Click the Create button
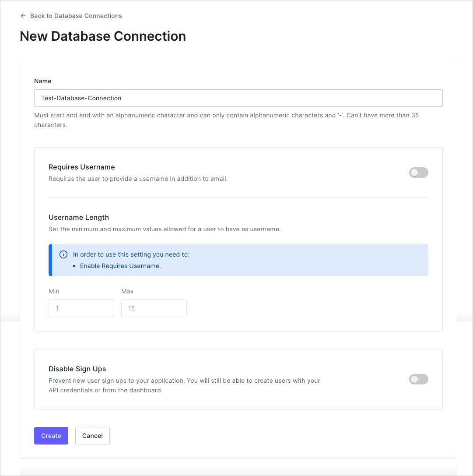473x476 pixels. pyautogui.click(x=51, y=436)
